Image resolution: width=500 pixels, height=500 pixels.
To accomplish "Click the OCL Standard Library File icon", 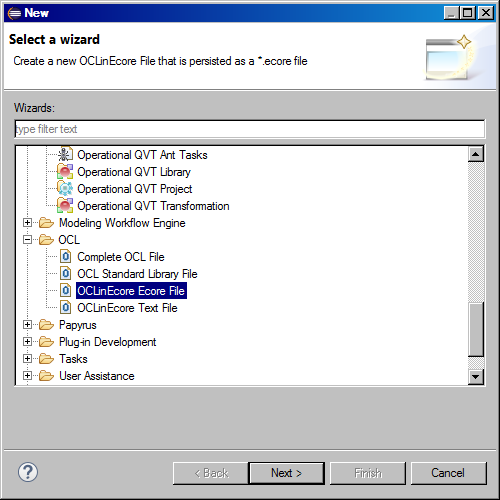I will [x=66, y=274].
